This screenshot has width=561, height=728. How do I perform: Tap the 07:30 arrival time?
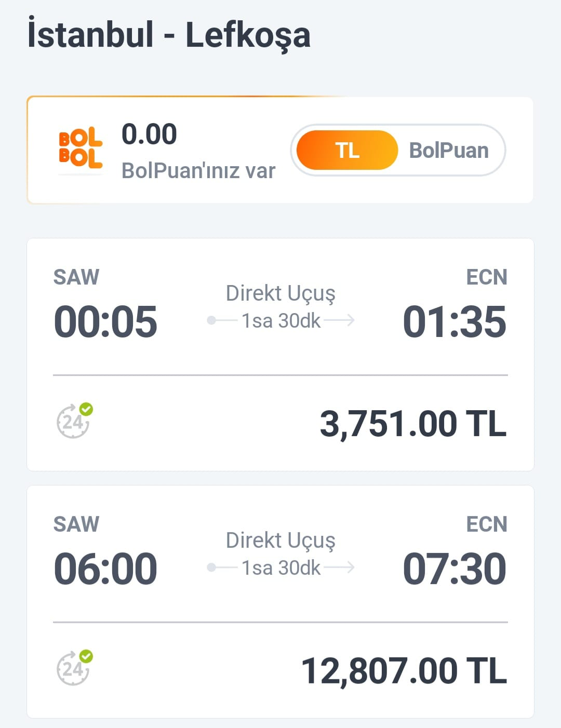pos(455,569)
